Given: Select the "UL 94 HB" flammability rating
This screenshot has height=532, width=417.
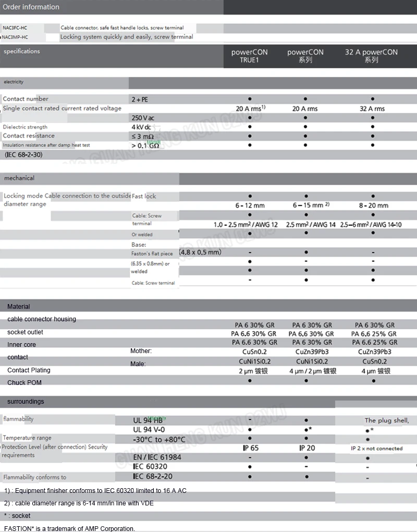Looking at the screenshot, I should (x=148, y=420).
